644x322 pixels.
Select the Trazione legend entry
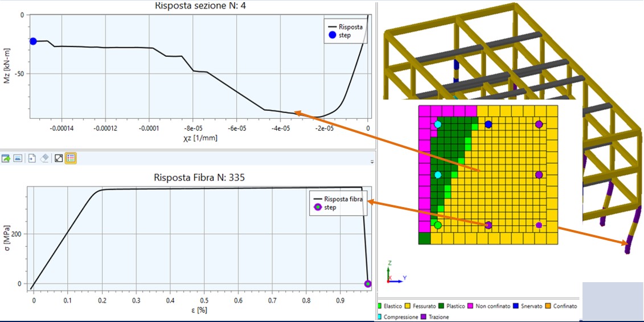pyautogui.click(x=436, y=317)
